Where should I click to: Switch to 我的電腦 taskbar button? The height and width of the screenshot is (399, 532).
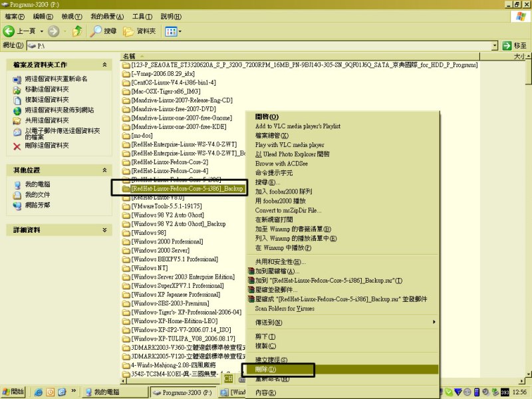pos(114,392)
